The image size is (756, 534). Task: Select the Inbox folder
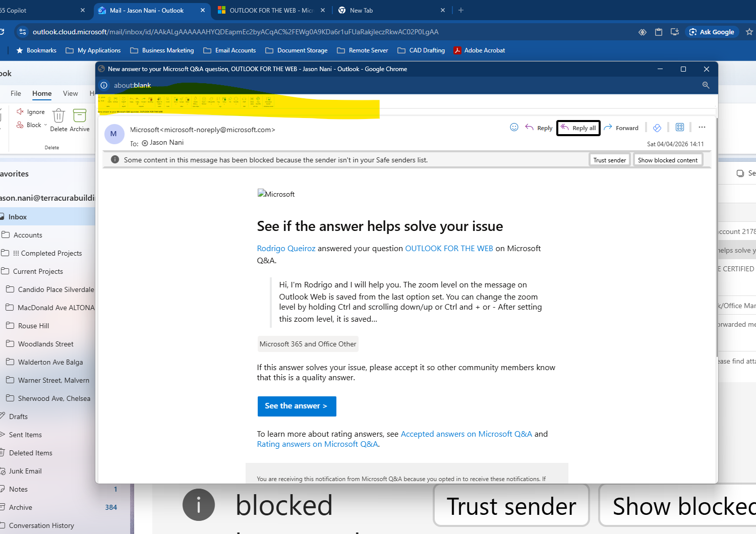pyautogui.click(x=47, y=217)
